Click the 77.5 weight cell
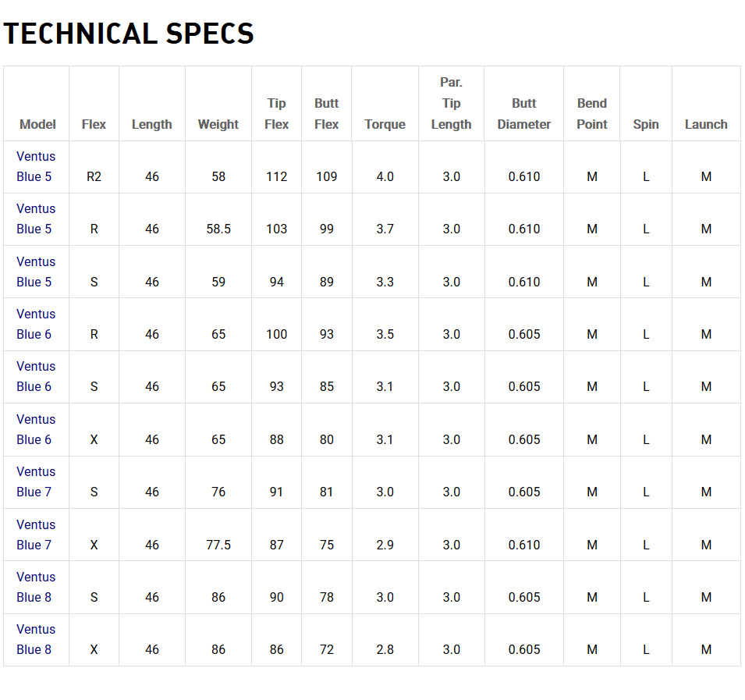Screen dimensions: 745x700 [218, 545]
